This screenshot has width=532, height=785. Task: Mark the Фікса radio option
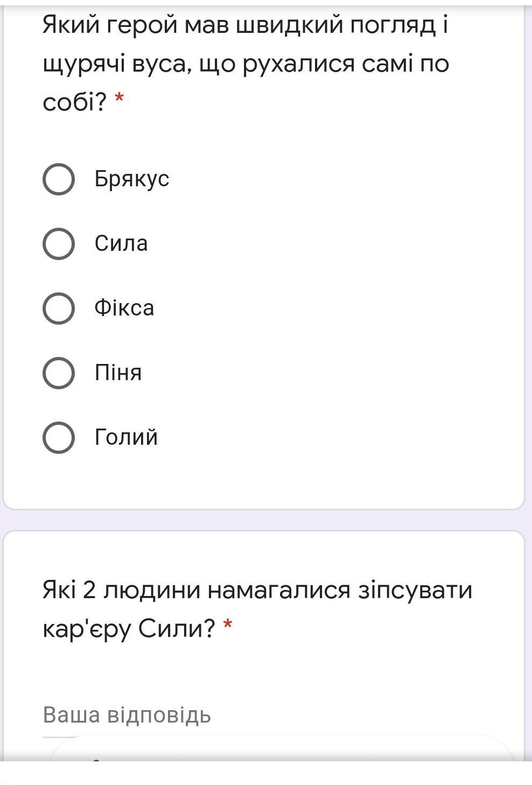click(59, 309)
